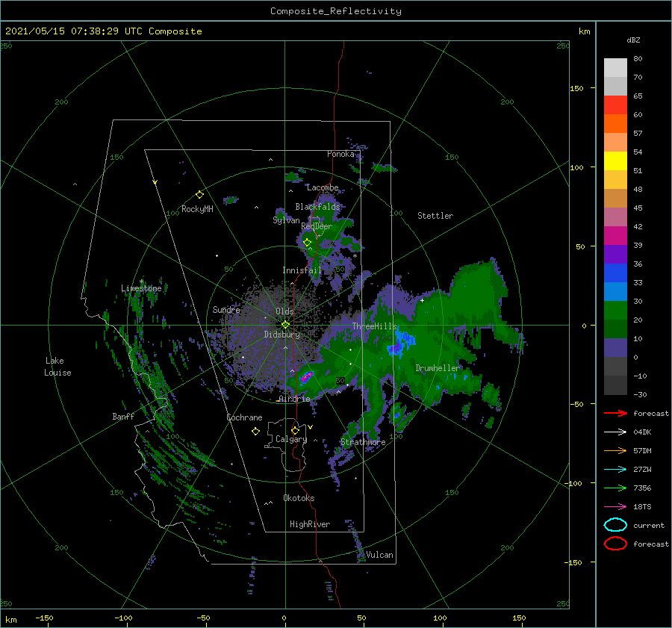Click the Vulcan label
This screenshot has width=672, height=628.
(379, 555)
